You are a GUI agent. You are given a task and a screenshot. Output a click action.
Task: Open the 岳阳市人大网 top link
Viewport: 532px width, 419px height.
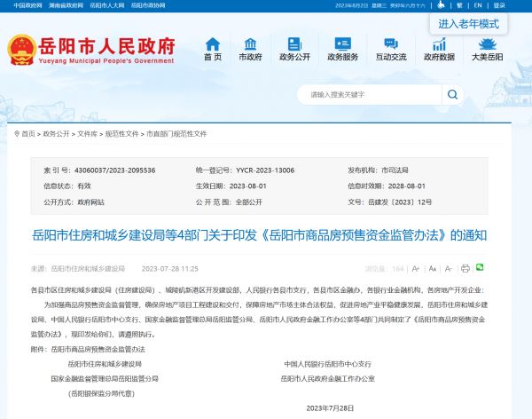[x=107, y=5]
